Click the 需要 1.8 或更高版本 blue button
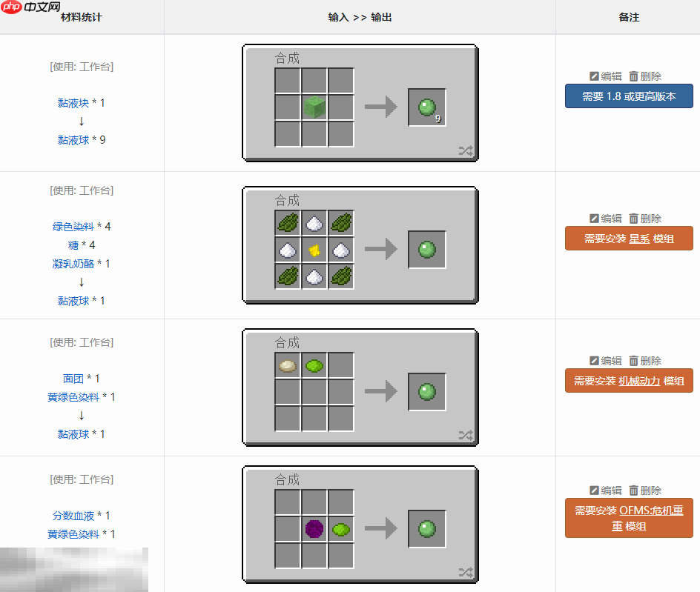The height and width of the screenshot is (592, 700). [x=629, y=96]
